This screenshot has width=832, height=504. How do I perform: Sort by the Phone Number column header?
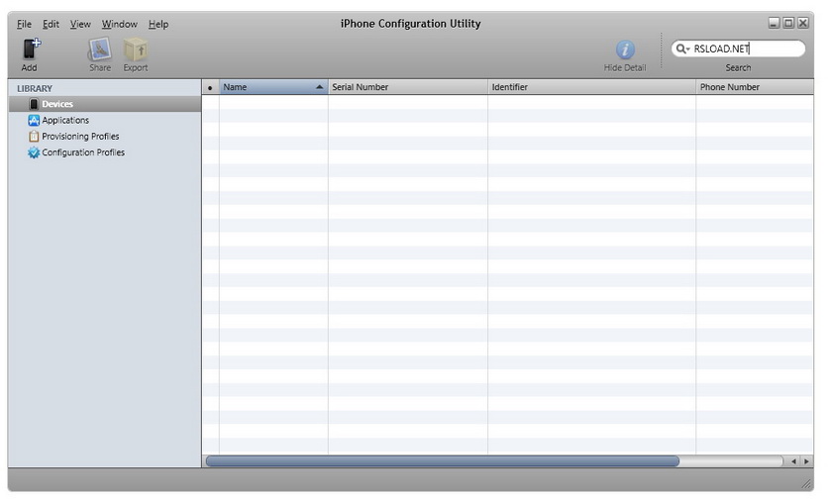[x=755, y=87]
